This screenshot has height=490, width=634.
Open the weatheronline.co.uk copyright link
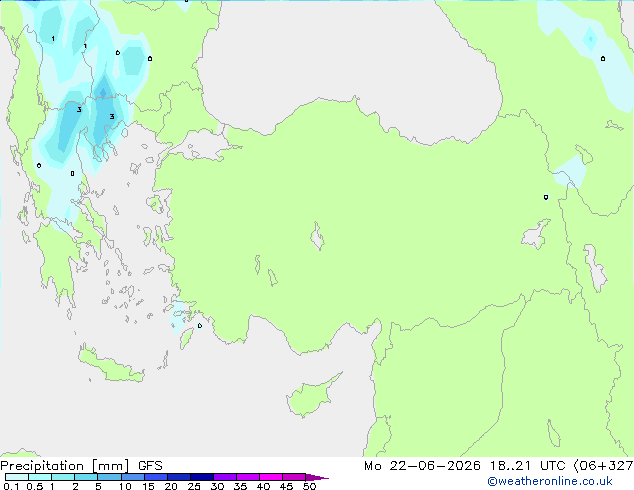click(550, 481)
